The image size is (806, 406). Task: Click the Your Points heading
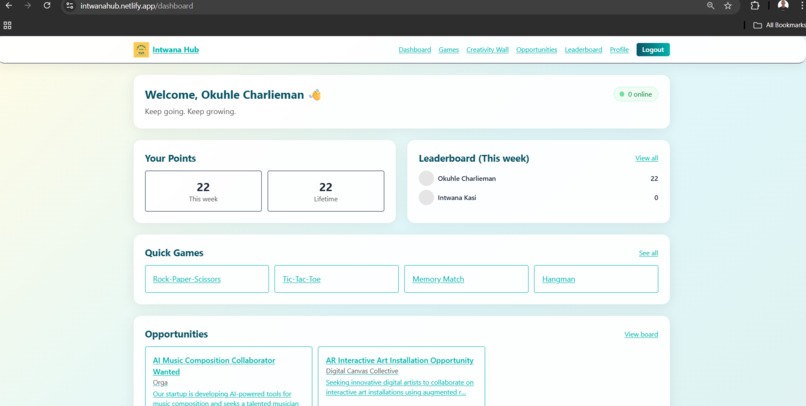pyautogui.click(x=170, y=158)
